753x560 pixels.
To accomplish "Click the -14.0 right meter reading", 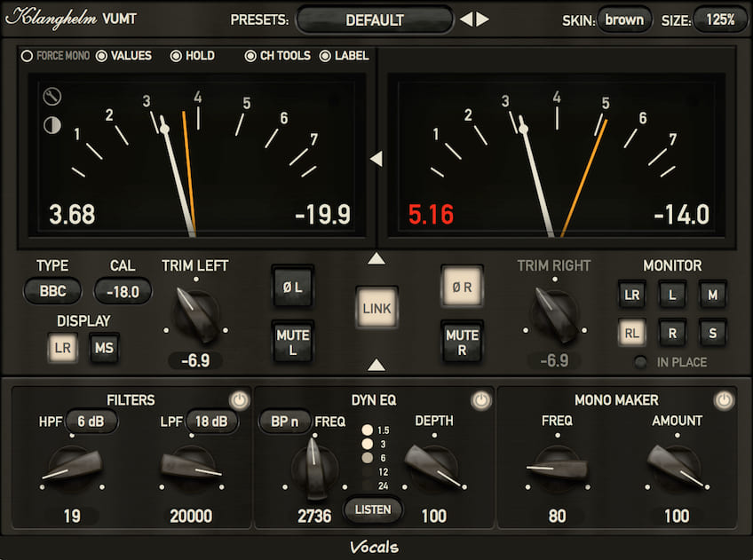I will click(681, 215).
